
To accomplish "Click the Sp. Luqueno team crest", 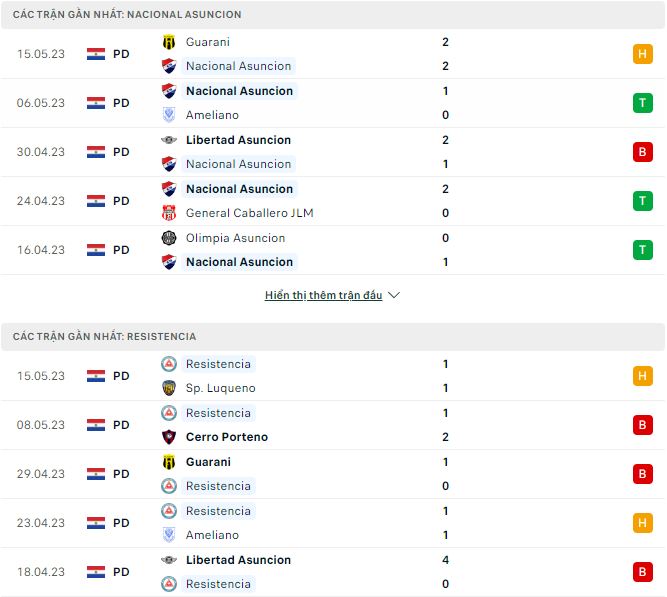I will coord(168,388).
